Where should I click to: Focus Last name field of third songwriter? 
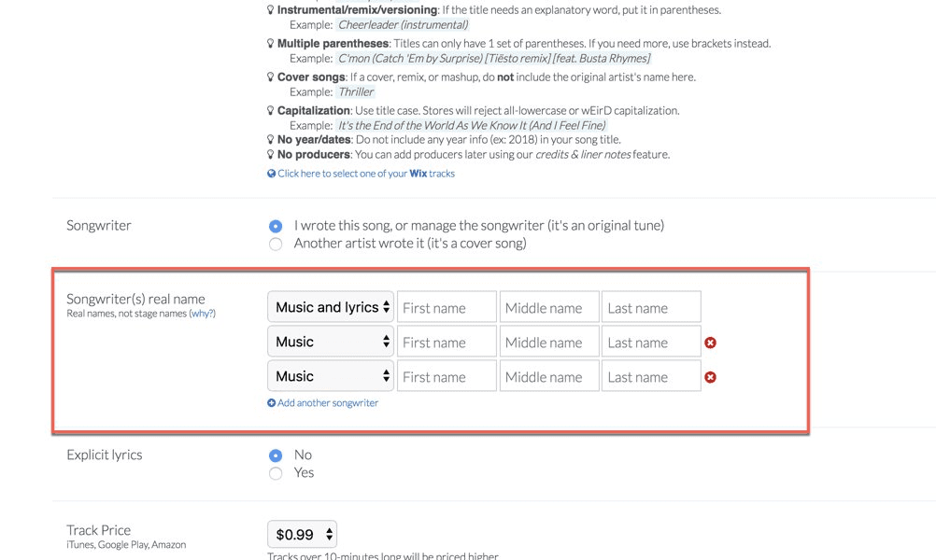coord(651,377)
